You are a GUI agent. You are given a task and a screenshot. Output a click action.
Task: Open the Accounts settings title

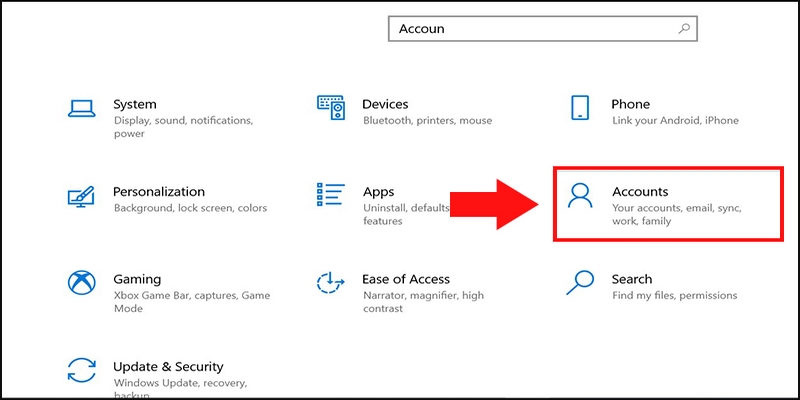click(640, 192)
